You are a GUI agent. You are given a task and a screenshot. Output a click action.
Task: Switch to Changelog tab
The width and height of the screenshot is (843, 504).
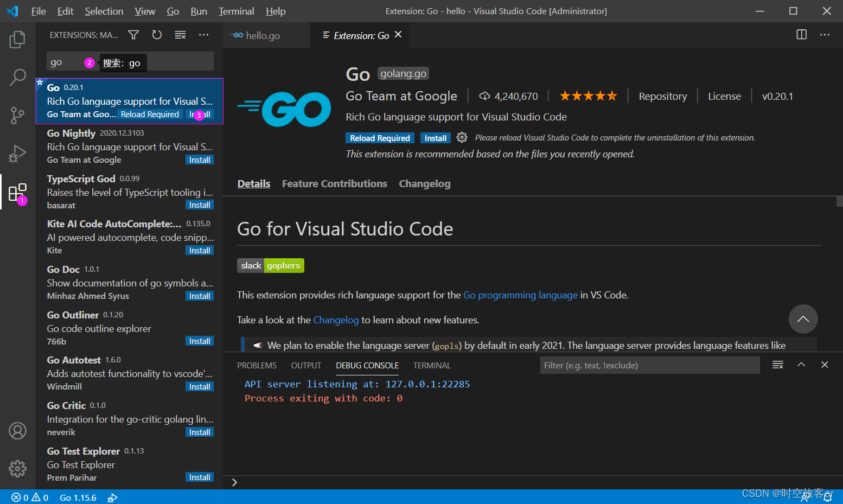pos(425,184)
